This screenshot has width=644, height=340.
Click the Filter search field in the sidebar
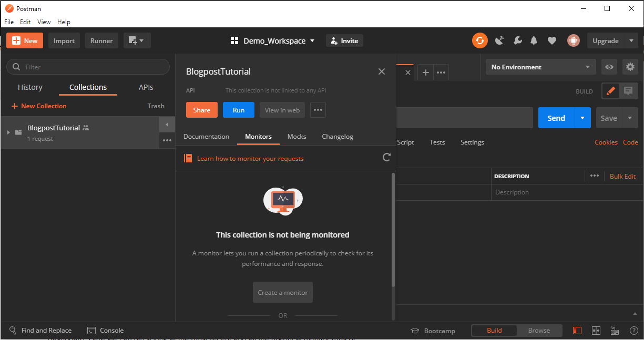point(87,67)
